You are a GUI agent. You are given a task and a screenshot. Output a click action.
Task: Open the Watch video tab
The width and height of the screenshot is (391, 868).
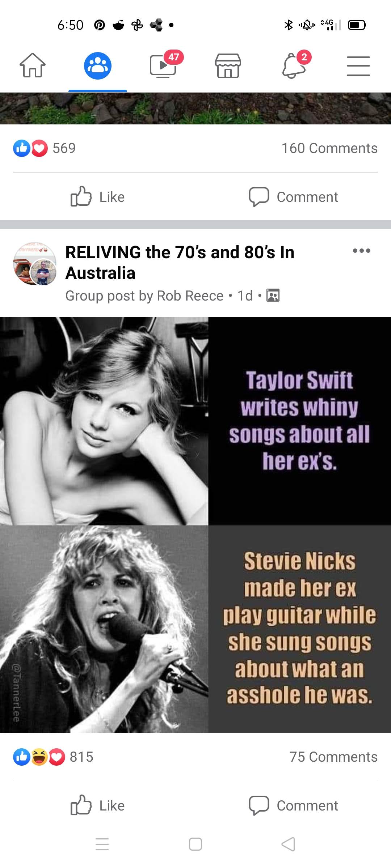(x=163, y=65)
